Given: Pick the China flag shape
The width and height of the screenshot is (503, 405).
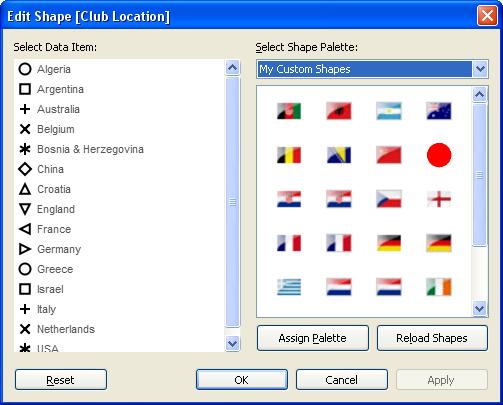Looking at the screenshot, I should pos(389,155).
